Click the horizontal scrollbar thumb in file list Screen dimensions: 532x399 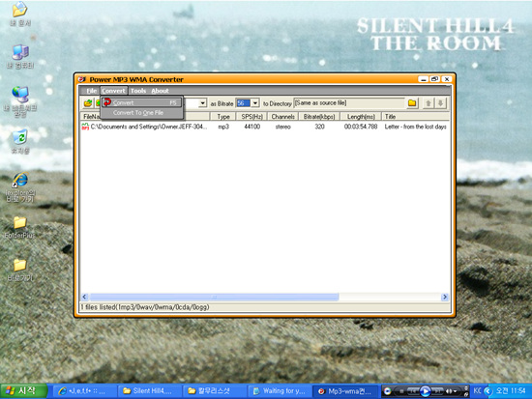214,297
